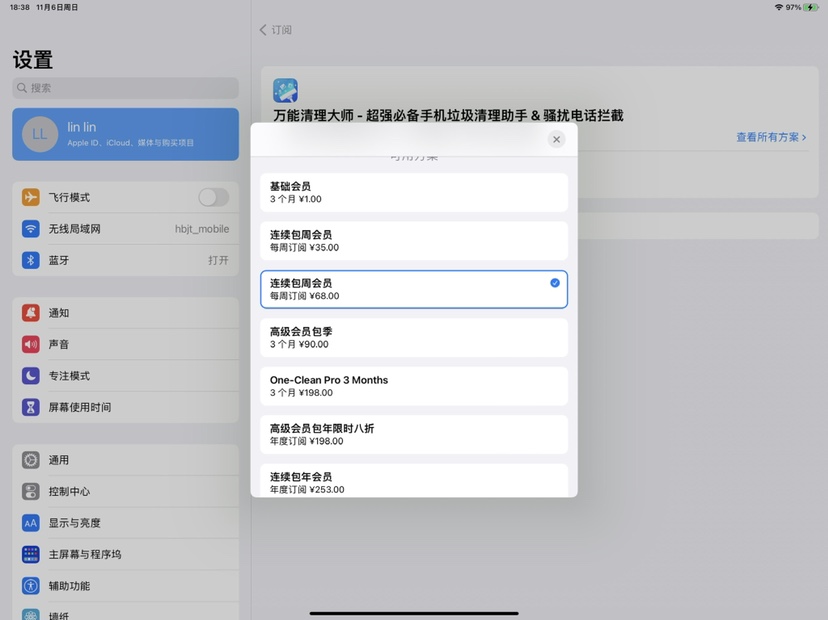This screenshot has height=620, width=828.
Task: Open Notifications via the red bell icon
Action: (x=31, y=313)
